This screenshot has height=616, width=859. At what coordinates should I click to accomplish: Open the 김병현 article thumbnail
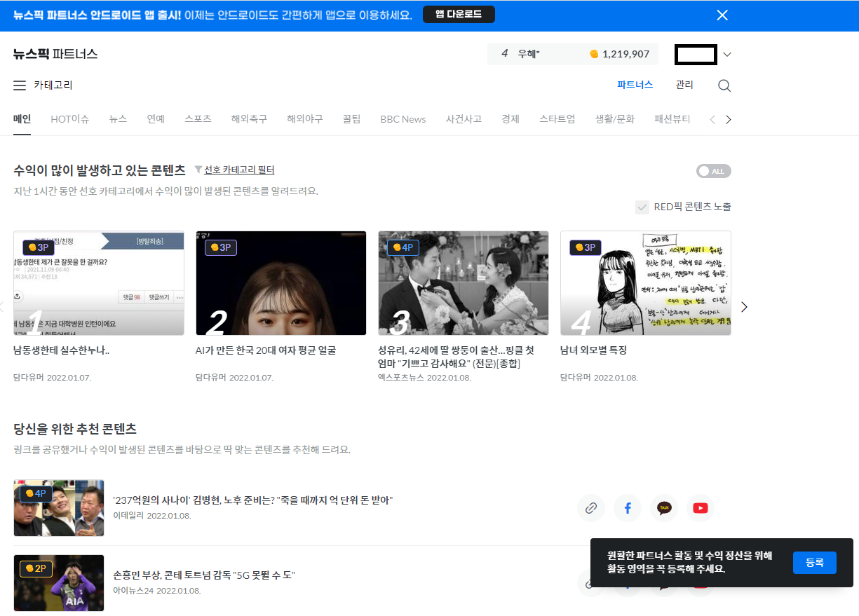pos(59,508)
